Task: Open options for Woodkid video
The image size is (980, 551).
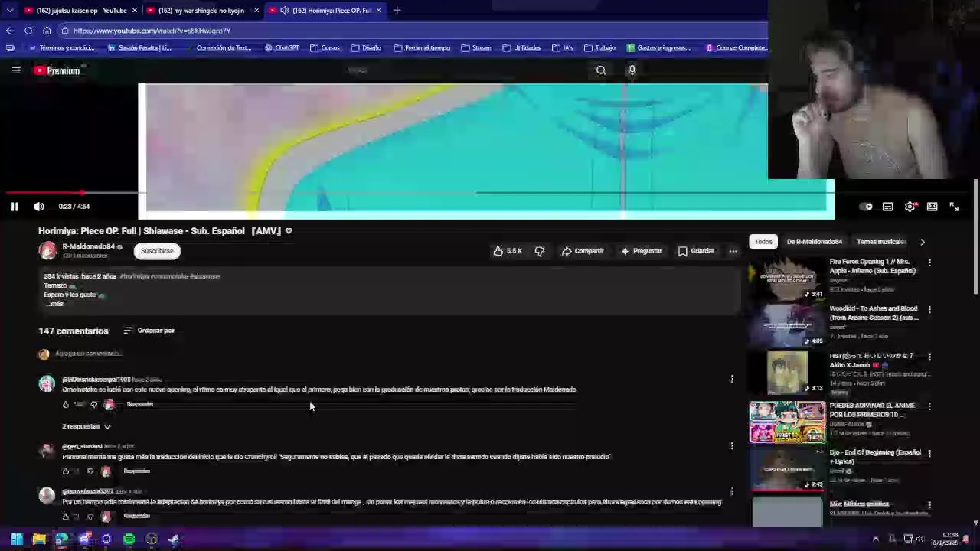Action: click(x=929, y=309)
